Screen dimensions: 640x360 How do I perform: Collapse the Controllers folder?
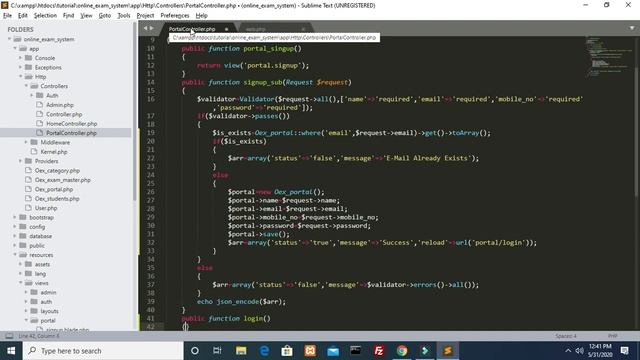[26, 86]
